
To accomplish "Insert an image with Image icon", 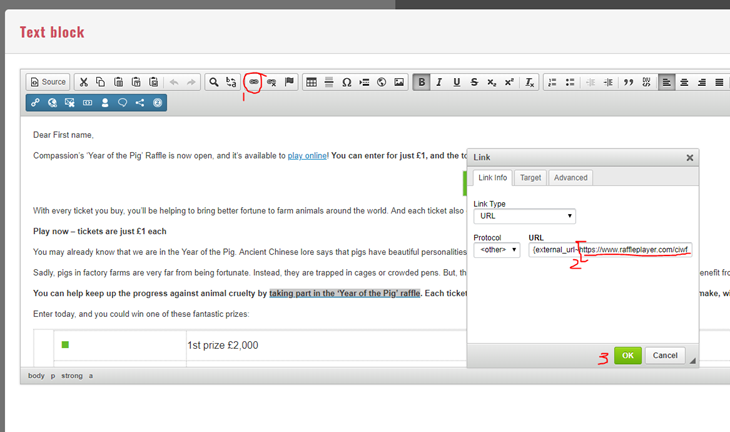I will 399,82.
